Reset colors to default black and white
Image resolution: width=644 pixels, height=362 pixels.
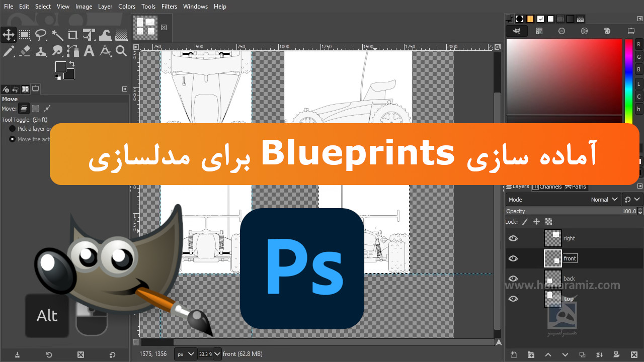(58, 77)
